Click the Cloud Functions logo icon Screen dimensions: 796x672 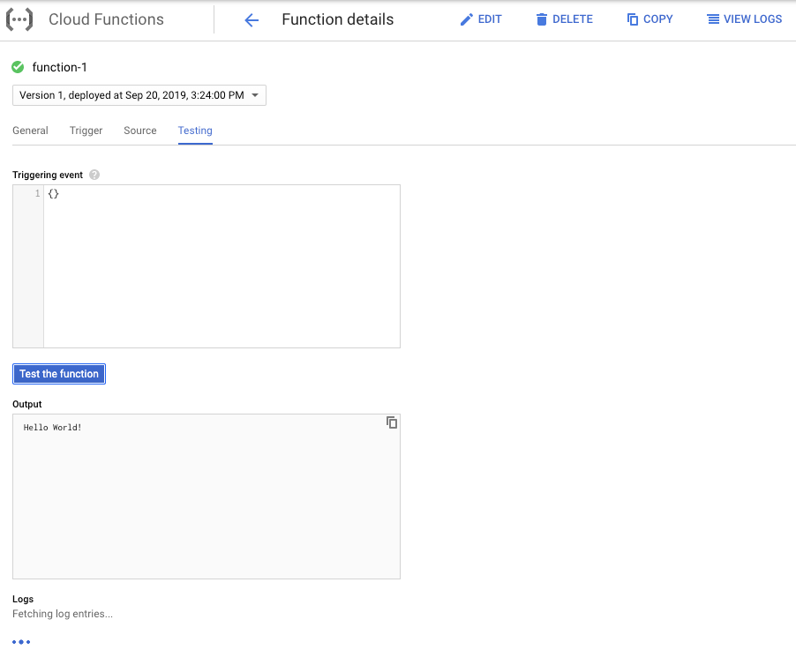point(19,19)
